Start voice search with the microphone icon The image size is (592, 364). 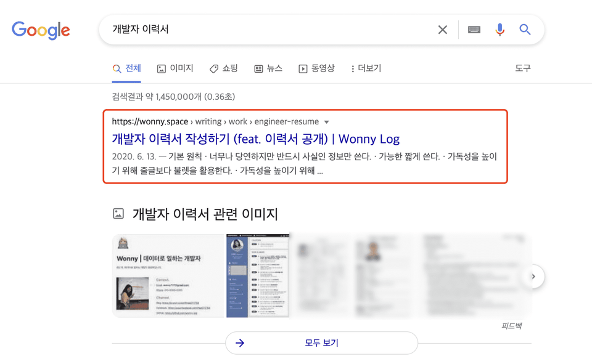coord(499,30)
